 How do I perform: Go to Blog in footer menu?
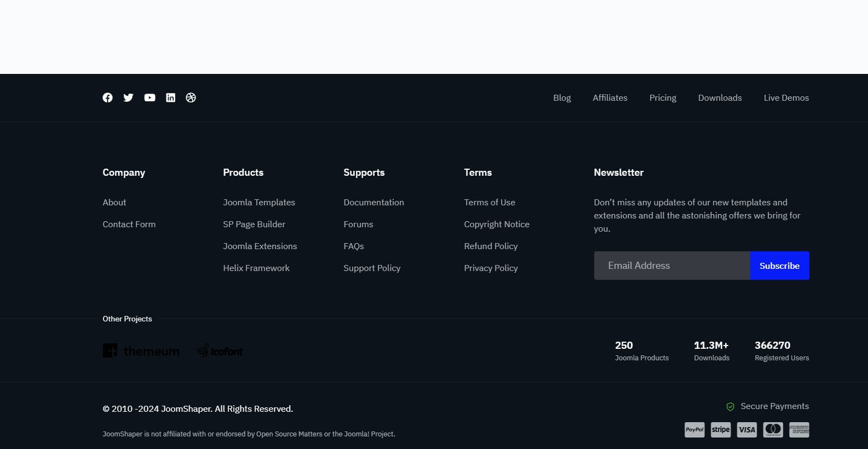click(562, 98)
